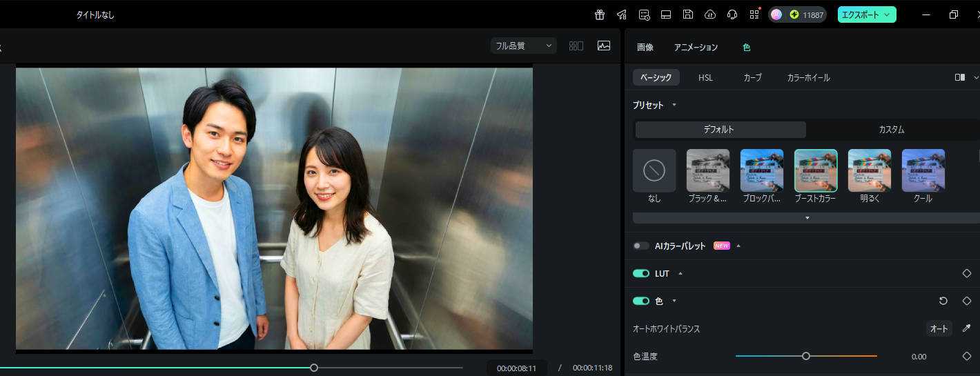
Task: Collapse the 色 section arrow
Action: click(674, 301)
